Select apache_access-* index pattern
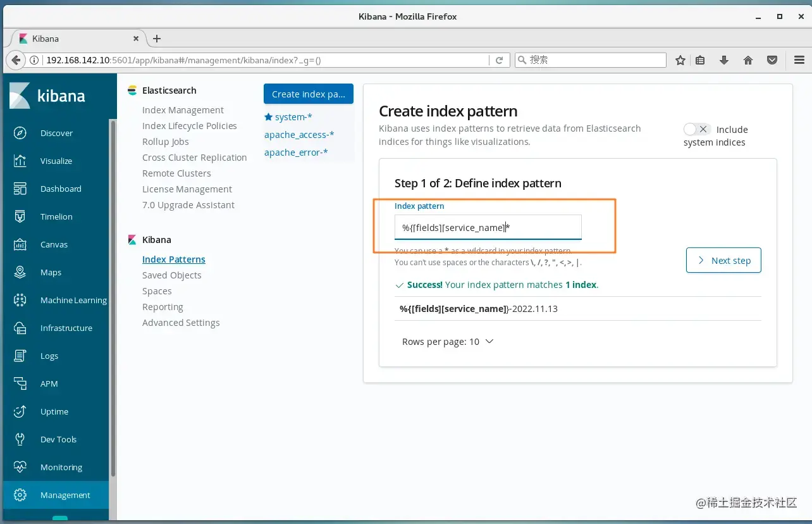This screenshot has width=812, height=524. (x=299, y=135)
